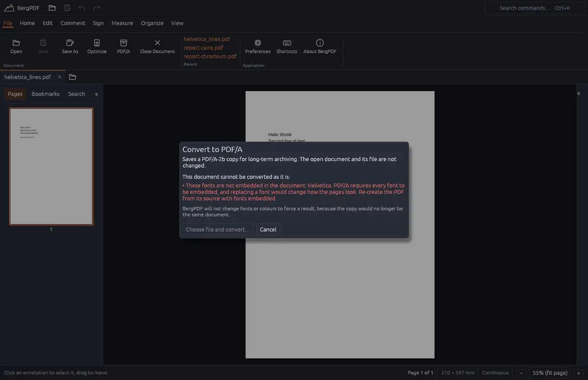Toggle the Continuous view mode

point(495,373)
